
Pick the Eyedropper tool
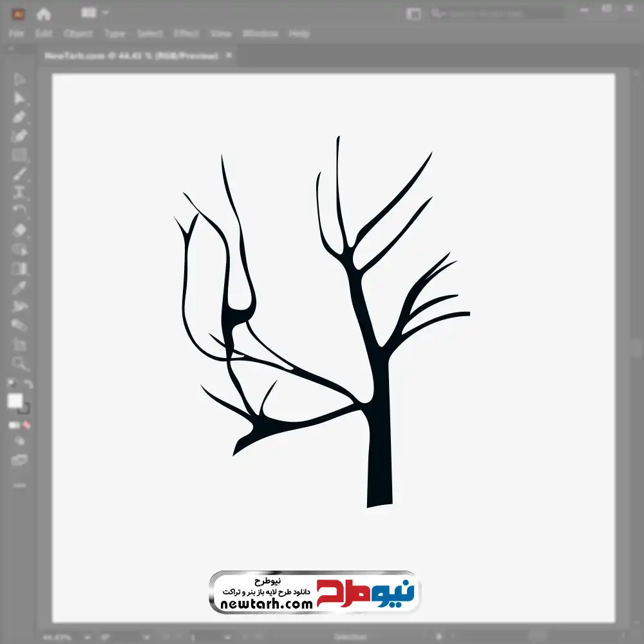[19, 287]
